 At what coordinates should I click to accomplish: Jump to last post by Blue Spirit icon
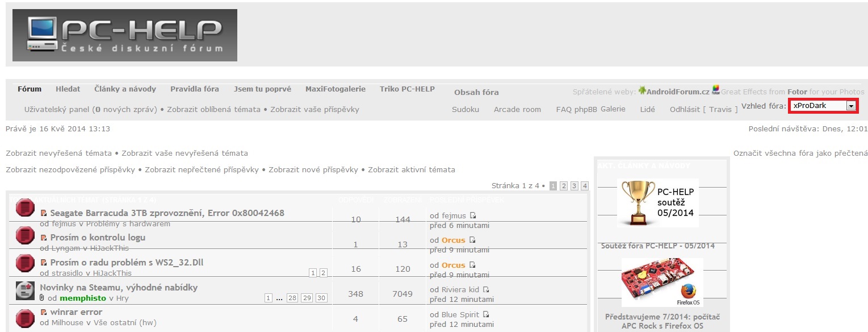pos(486,314)
